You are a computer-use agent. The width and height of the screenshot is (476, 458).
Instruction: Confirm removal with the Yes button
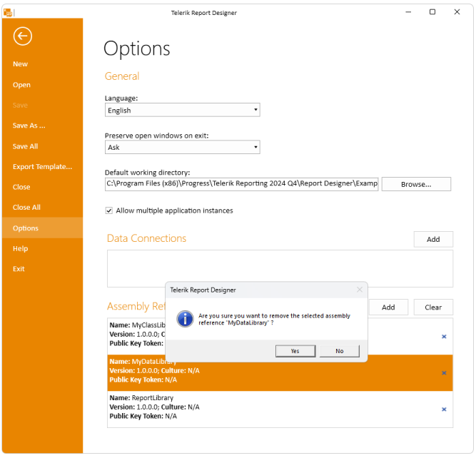295,351
